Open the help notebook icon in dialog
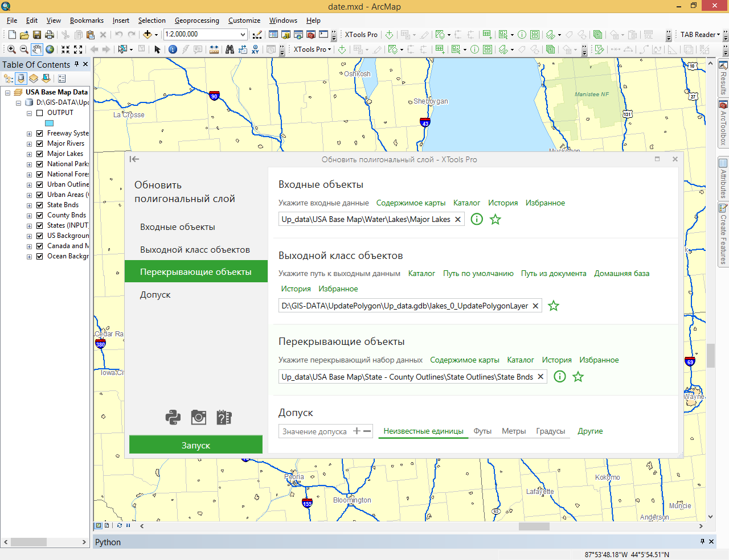Viewport: 729px width, 560px height. point(224,417)
